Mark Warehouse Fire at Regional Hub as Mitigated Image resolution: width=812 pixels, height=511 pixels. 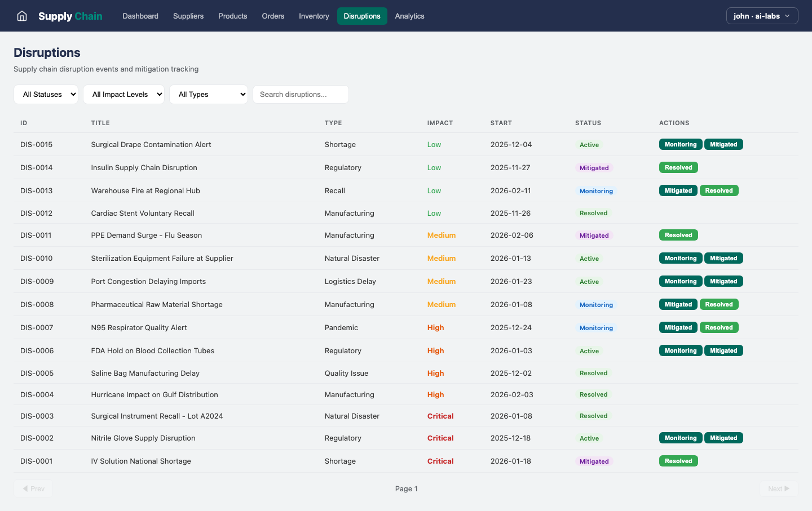(x=678, y=190)
